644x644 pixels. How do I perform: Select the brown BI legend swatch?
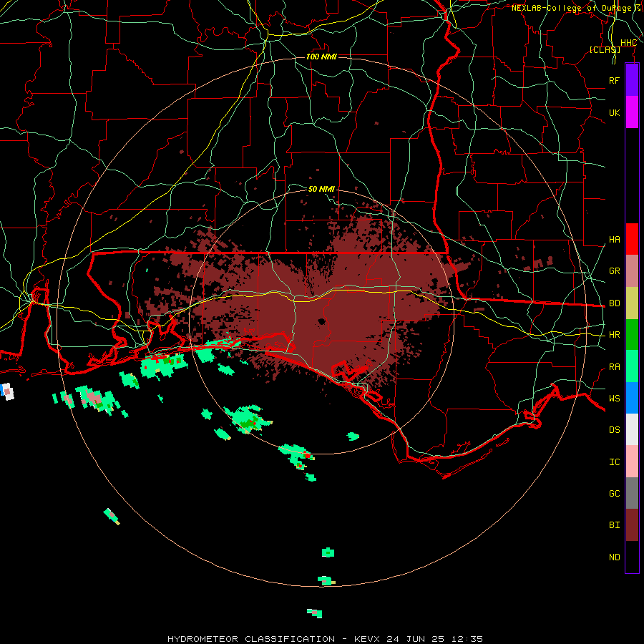click(632, 525)
